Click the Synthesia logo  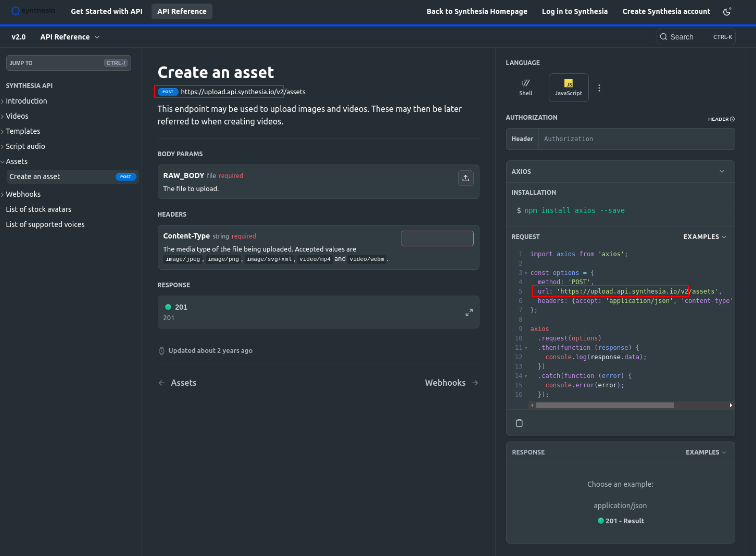[x=33, y=11]
